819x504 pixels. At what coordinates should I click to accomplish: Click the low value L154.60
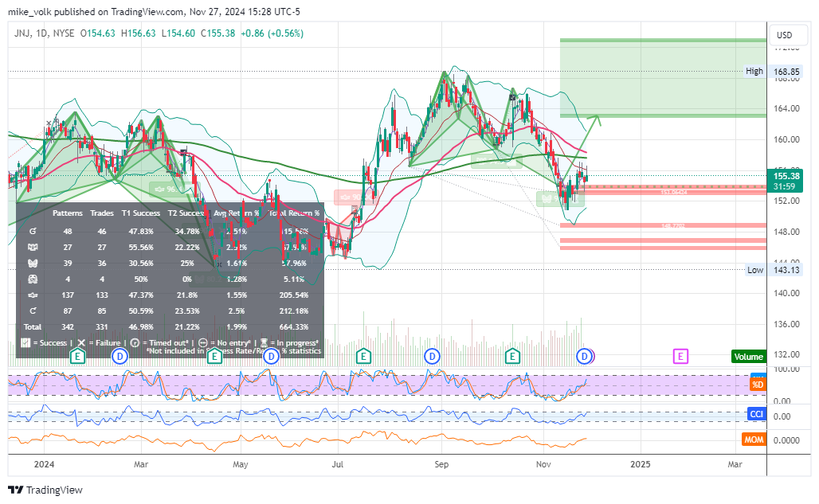click(x=178, y=33)
